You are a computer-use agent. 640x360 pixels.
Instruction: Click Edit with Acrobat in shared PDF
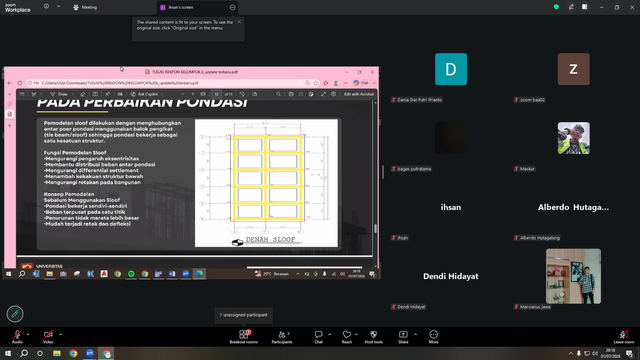coord(359,94)
